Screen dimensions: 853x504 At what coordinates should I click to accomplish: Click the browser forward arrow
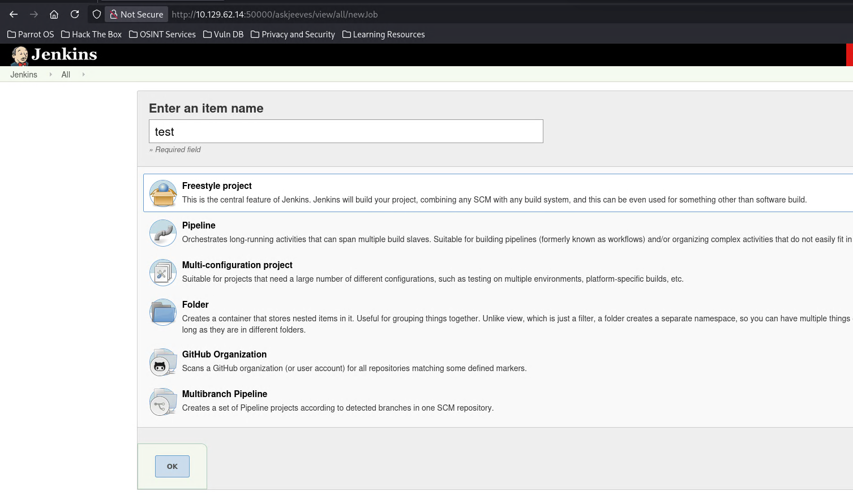(x=34, y=14)
